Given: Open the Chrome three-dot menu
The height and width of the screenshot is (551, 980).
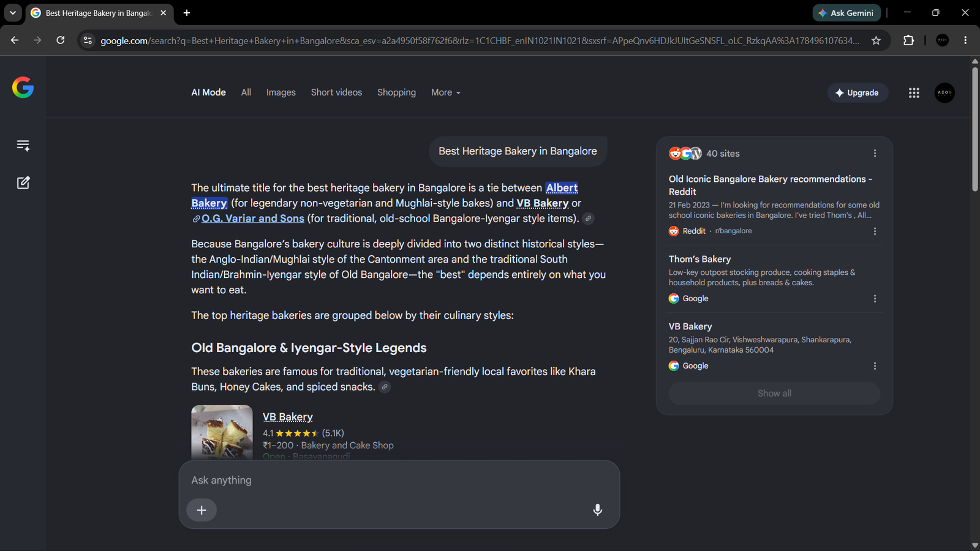Looking at the screenshot, I should coord(965,40).
